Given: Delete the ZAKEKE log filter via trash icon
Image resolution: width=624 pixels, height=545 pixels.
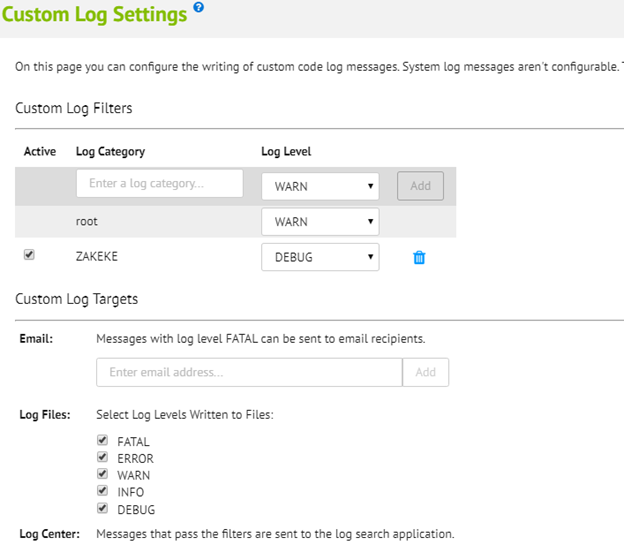Looking at the screenshot, I should (419, 257).
